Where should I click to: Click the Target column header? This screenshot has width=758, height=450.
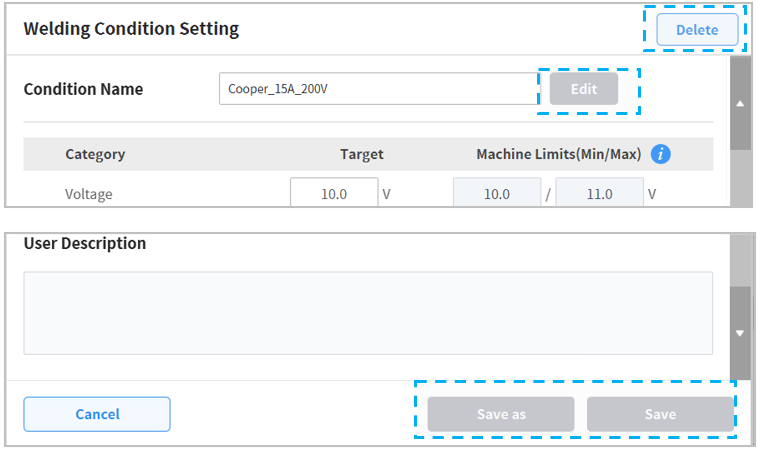pyautogui.click(x=361, y=154)
